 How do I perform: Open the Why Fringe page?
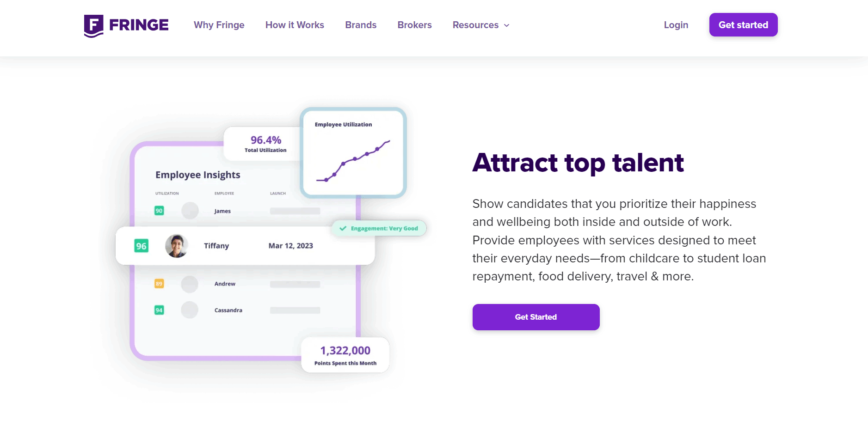tap(219, 25)
